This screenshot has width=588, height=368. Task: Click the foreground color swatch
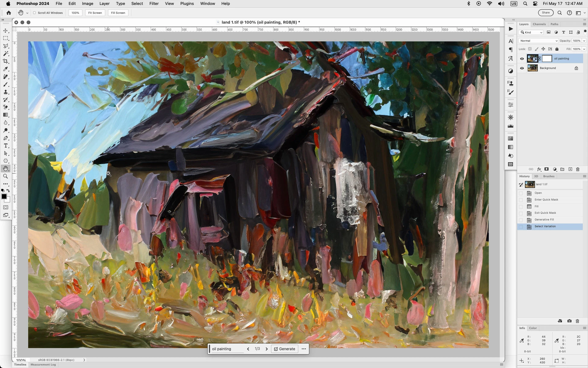pos(4,197)
